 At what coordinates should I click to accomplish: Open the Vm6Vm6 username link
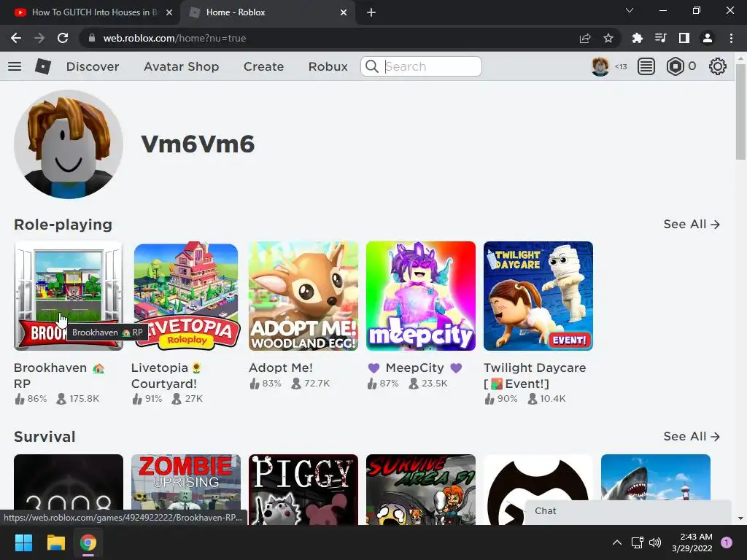pyautogui.click(x=198, y=144)
